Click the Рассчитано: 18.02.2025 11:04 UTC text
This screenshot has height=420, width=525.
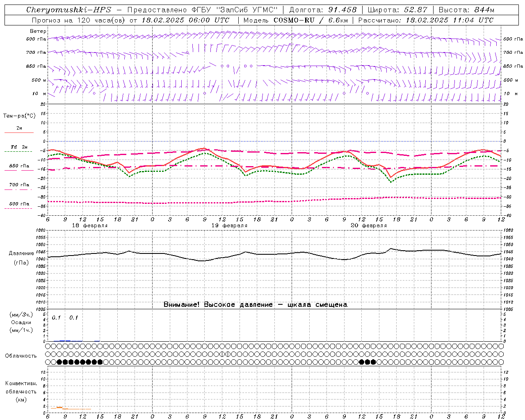point(426,20)
